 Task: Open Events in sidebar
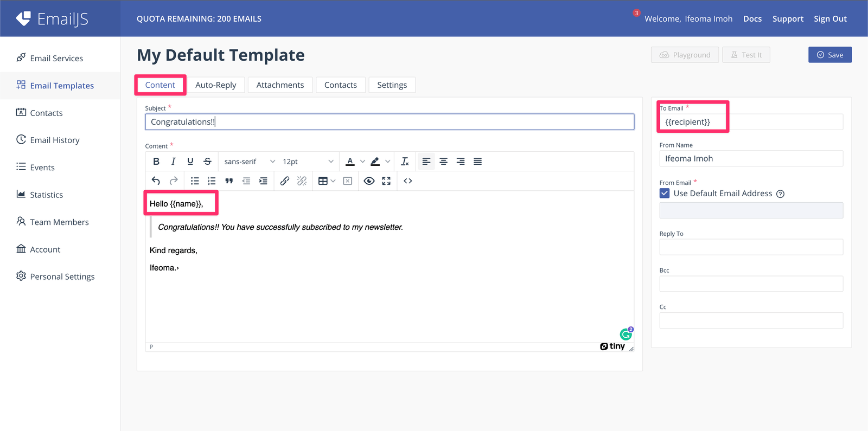click(x=60, y=168)
